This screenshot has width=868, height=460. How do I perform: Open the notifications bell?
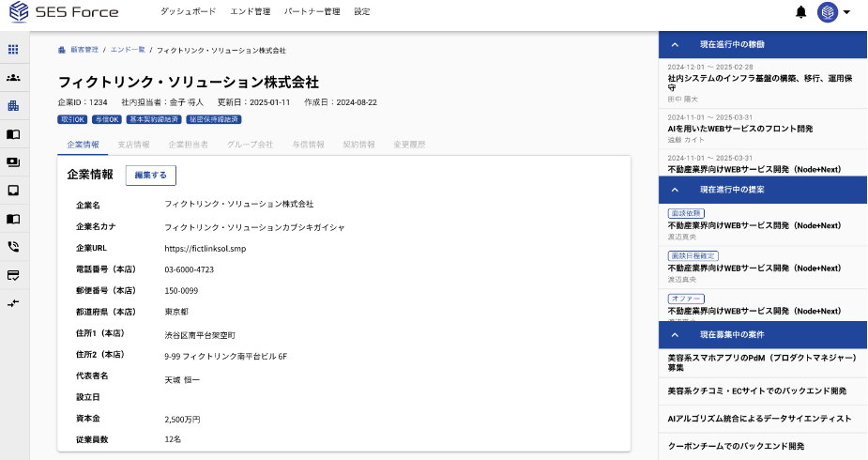pos(800,11)
